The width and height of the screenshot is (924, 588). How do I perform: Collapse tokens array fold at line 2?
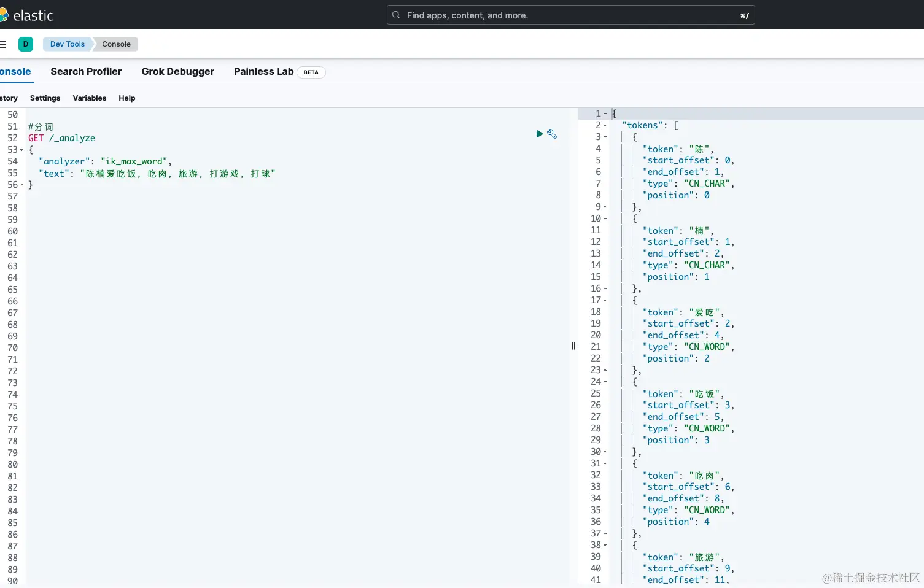[x=605, y=125]
